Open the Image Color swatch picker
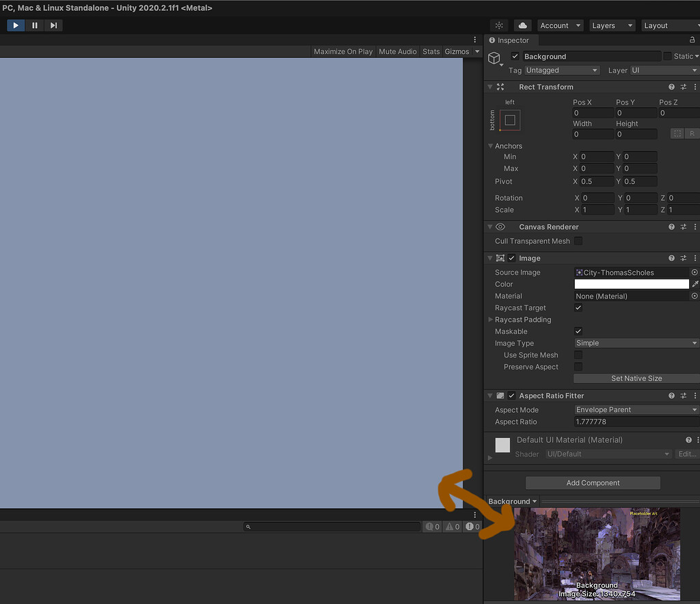The height and width of the screenshot is (604, 700). pyautogui.click(x=632, y=284)
